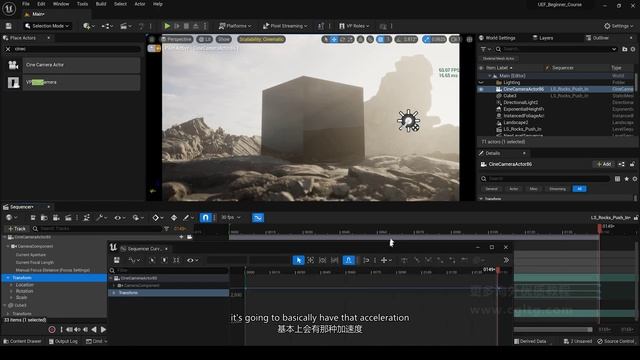Click Outliner create folder icon
The height and width of the screenshot is (360, 640).
tap(624, 49)
